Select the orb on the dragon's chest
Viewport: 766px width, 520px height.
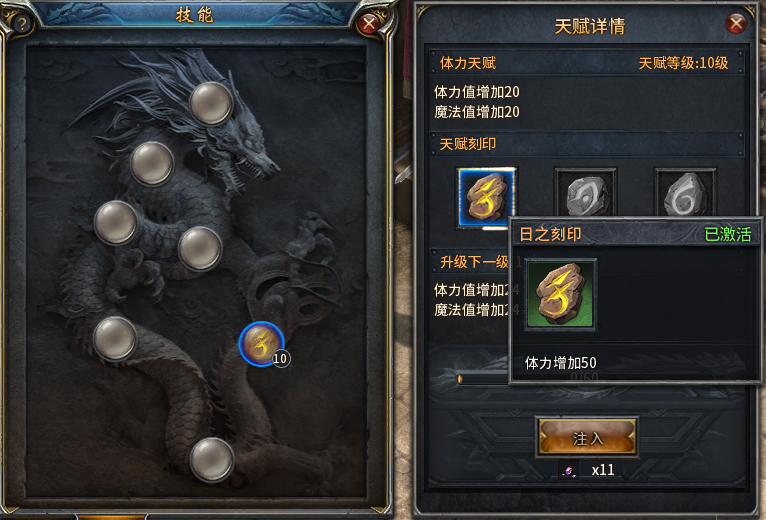[200, 249]
